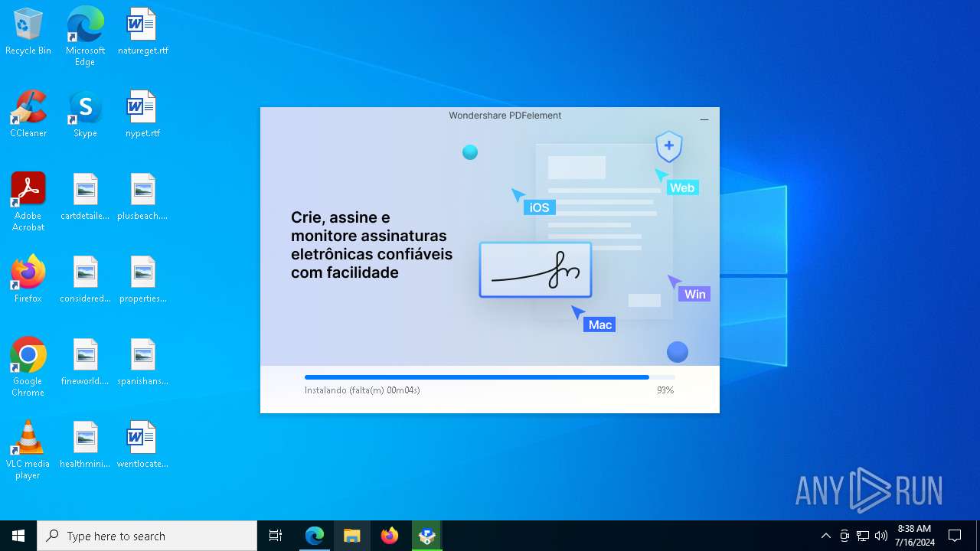980x551 pixels.
Task: Click the Web label in illustration
Action: [x=682, y=187]
